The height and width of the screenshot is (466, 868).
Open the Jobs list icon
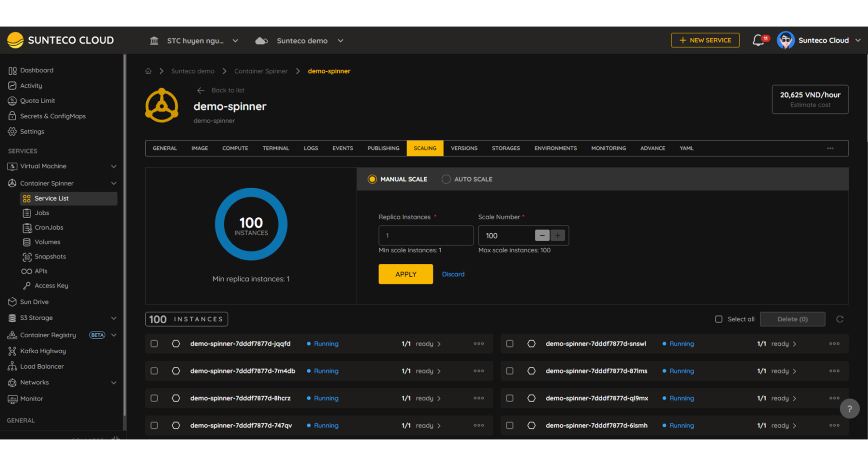[x=27, y=213]
